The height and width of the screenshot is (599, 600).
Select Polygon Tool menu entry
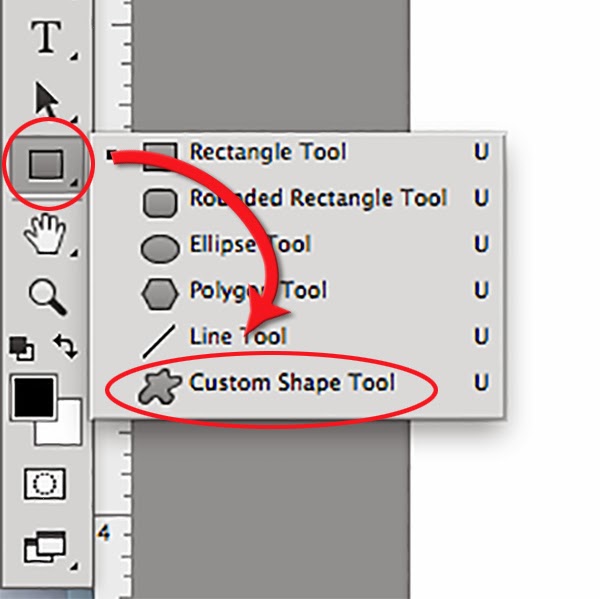coord(258,292)
